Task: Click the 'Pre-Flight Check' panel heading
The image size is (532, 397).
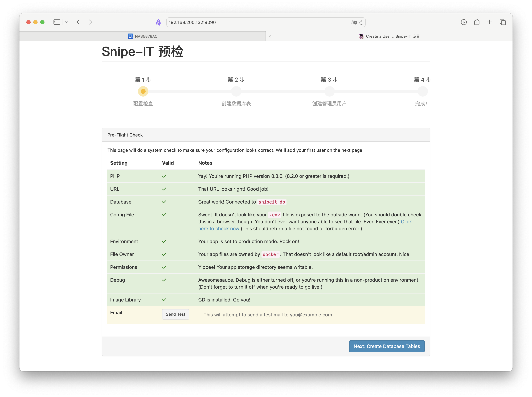Action: click(125, 135)
